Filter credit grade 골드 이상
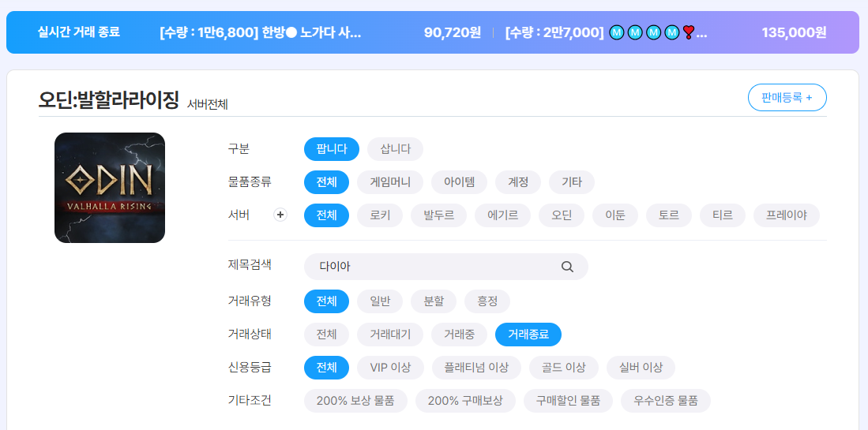This screenshot has height=430, width=868. 564,368
